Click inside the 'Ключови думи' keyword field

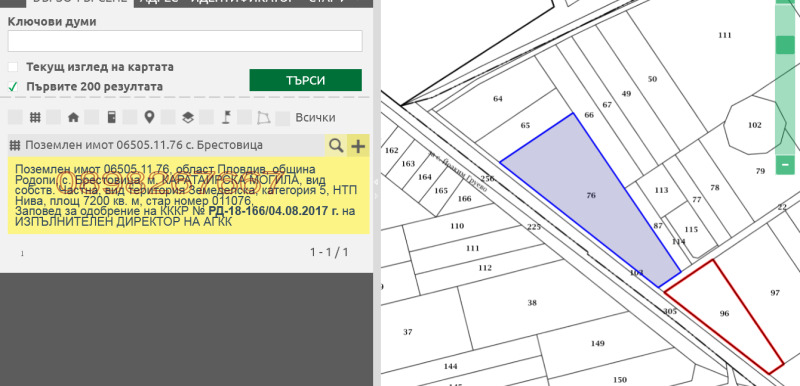click(185, 41)
